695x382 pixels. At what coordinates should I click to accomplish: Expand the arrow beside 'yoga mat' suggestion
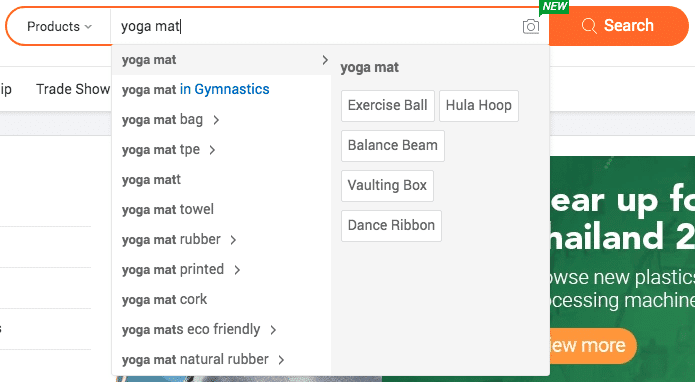(x=325, y=60)
